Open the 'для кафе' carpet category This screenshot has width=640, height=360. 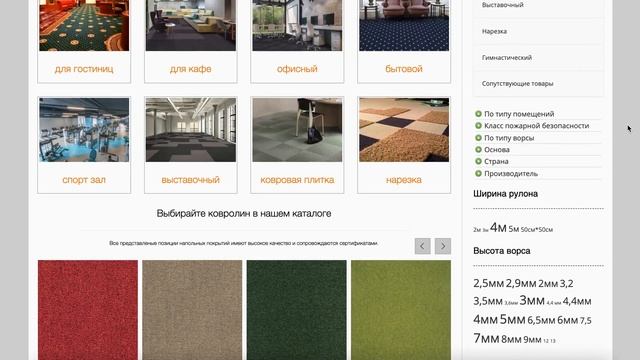191,69
